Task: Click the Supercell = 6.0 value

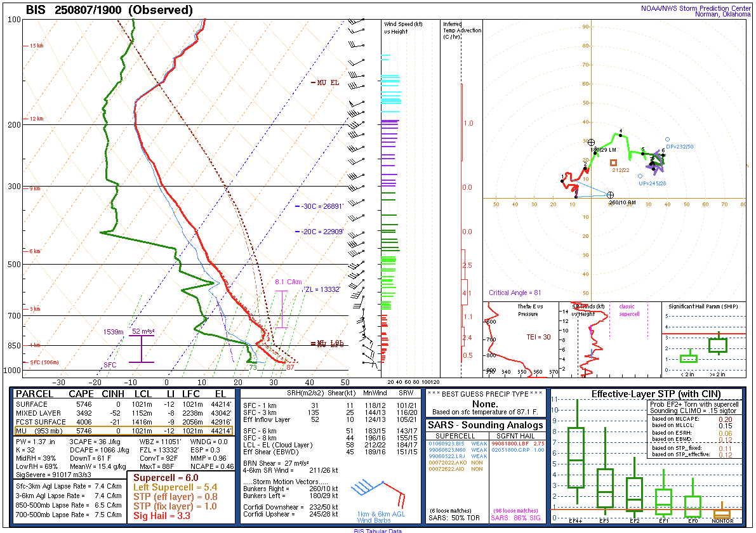Action: point(166,478)
